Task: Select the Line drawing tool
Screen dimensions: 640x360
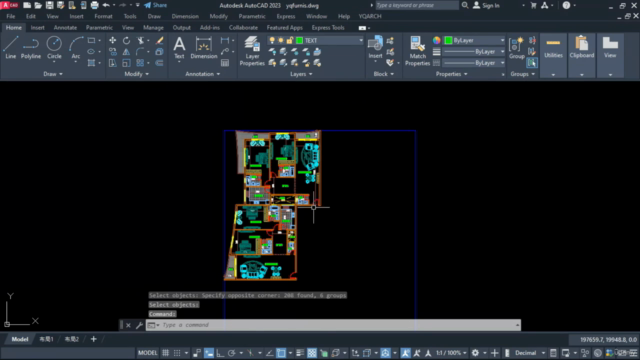Action: point(11,48)
